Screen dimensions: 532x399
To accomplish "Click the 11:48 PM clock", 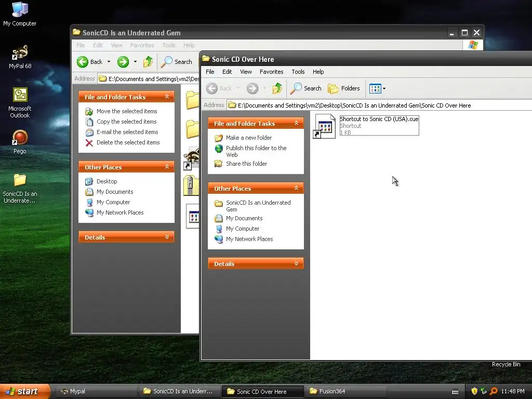I will click(x=513, y=392).
